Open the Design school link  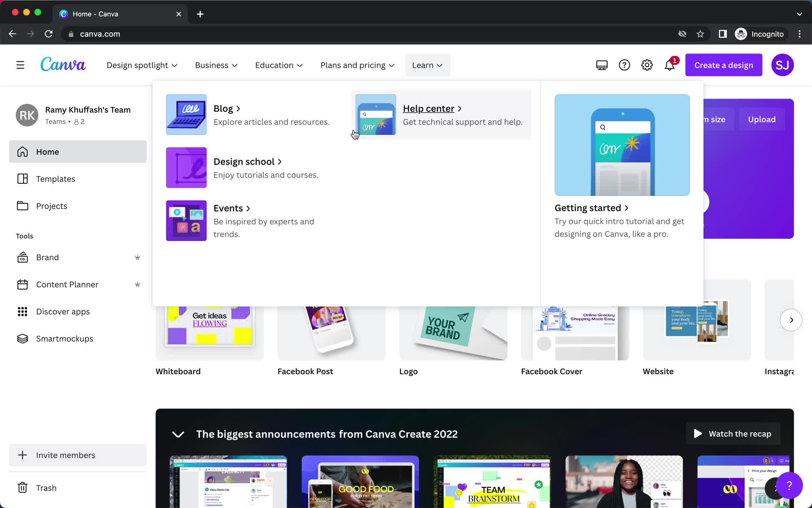247,162
